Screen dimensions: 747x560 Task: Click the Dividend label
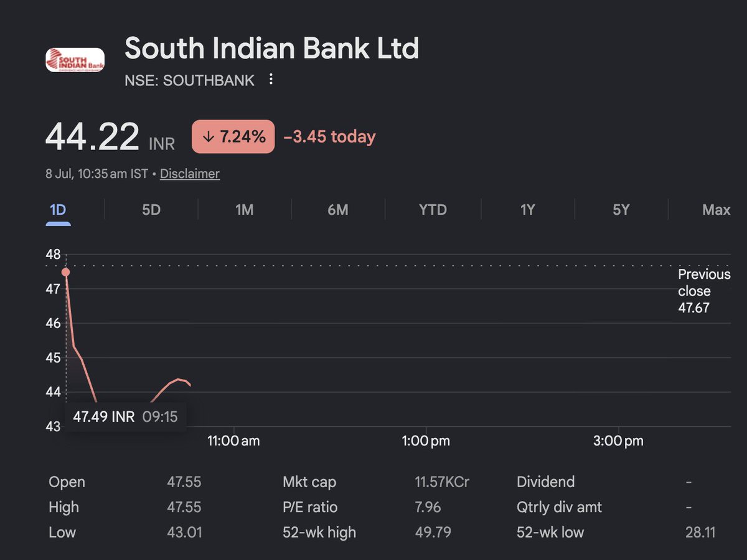546,482
